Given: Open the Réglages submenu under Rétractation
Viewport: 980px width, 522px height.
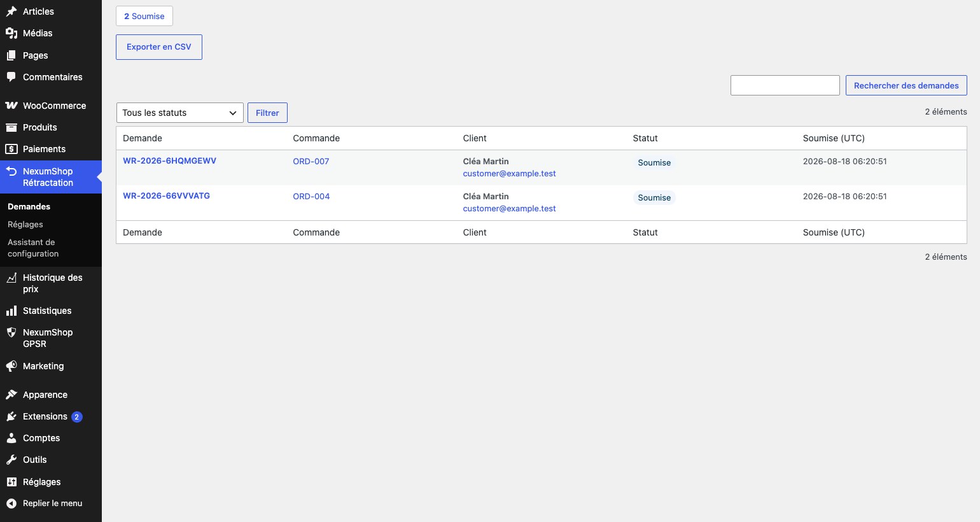Looking at the screenshot, I should 25,224.
